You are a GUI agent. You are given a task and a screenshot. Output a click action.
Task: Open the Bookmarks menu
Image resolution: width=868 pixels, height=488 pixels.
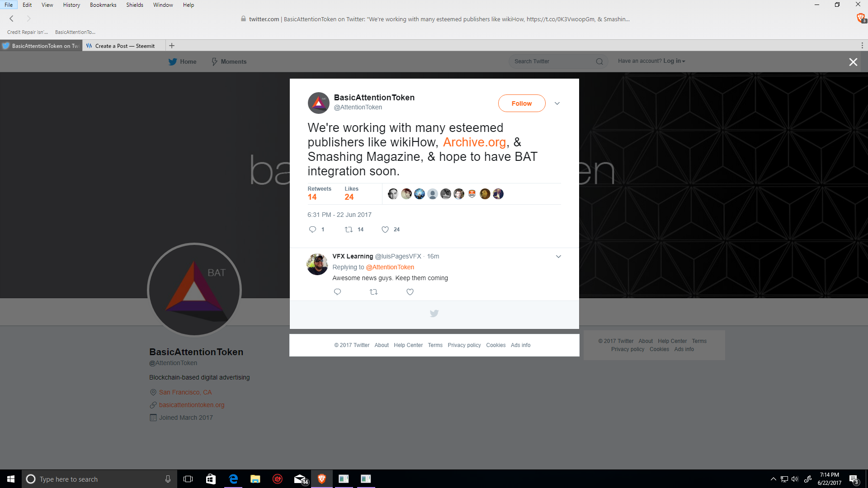coord(103,5)
